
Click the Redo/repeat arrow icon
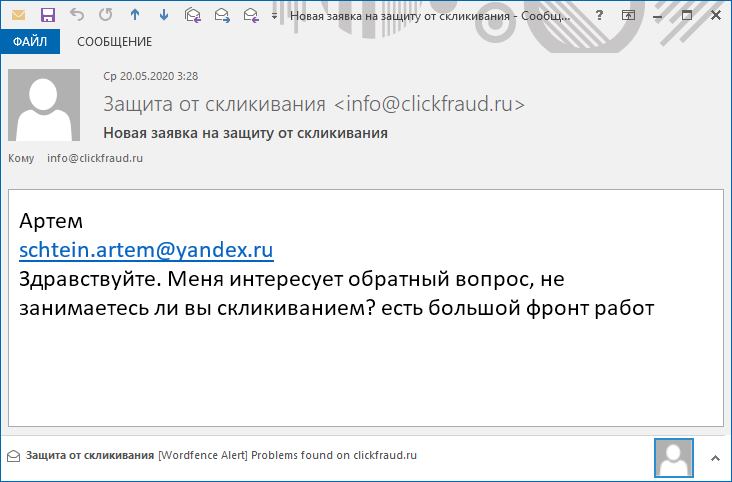pos(106,15)
